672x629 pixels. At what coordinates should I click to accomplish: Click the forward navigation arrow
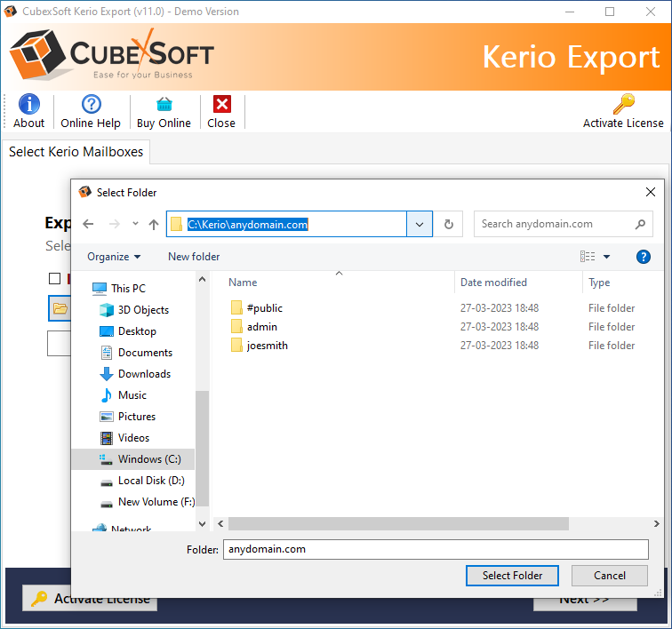[115, 224]
